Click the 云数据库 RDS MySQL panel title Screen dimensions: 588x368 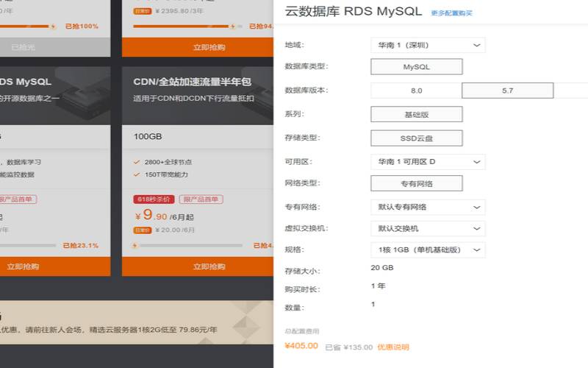354,11
